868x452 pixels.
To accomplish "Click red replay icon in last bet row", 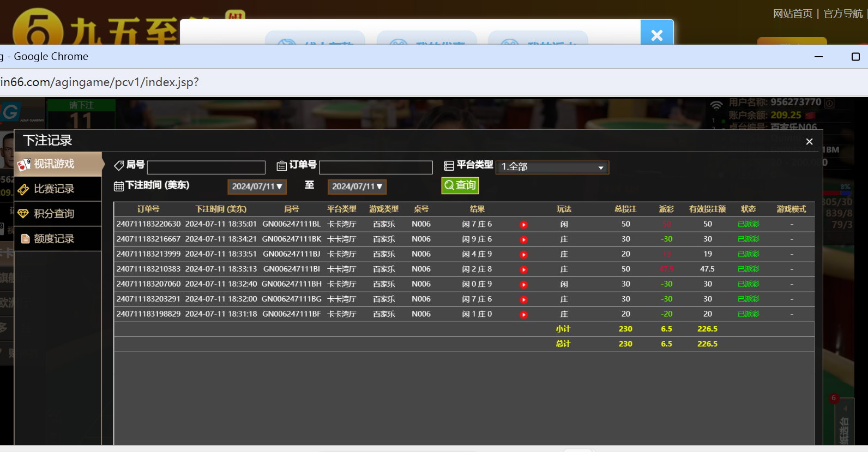I will coord(523,315).
